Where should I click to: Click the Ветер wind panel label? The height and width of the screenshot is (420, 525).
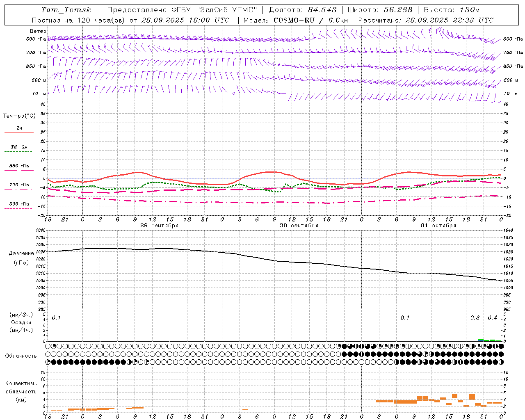38,31
